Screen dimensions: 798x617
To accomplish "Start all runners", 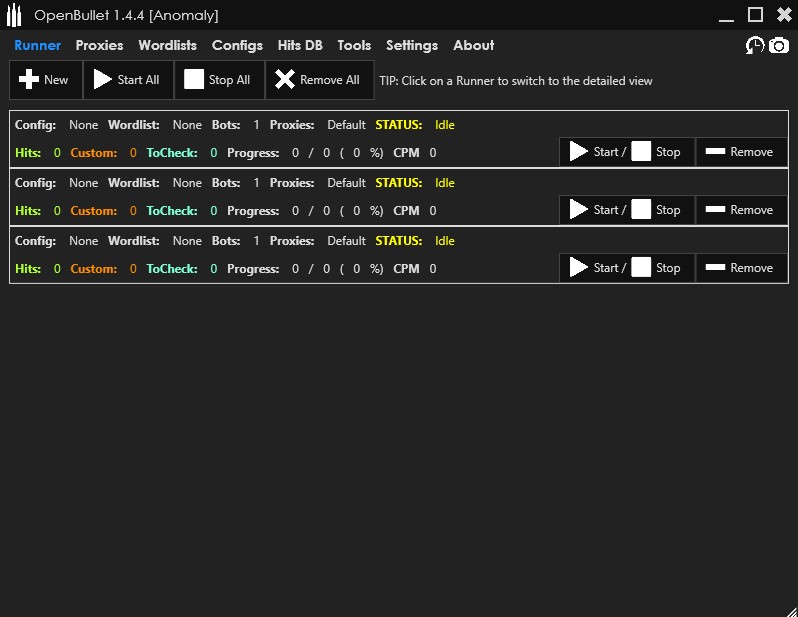I will 128,79.
